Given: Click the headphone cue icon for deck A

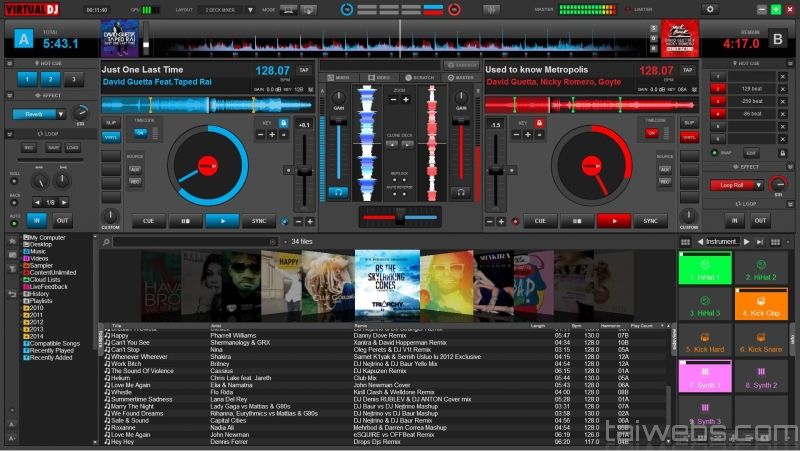Looking at the screenshot, I should 338,191.
